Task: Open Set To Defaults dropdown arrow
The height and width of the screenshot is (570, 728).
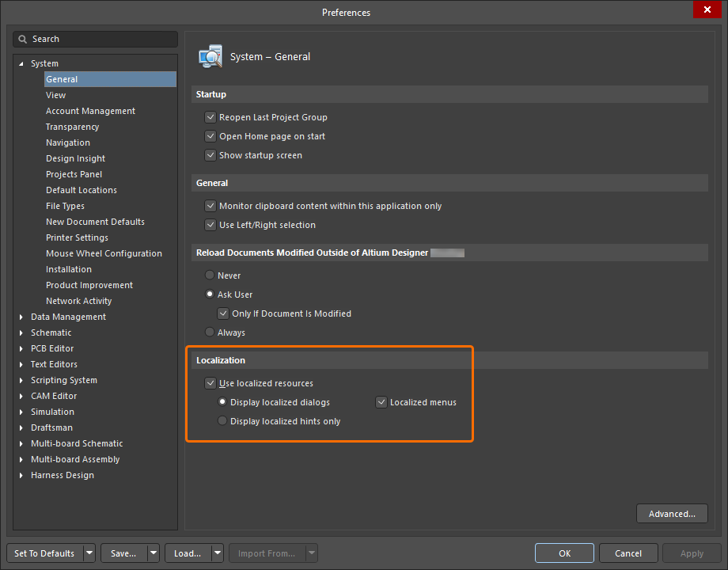Action: pyautogui.click(x=89, y=553)
